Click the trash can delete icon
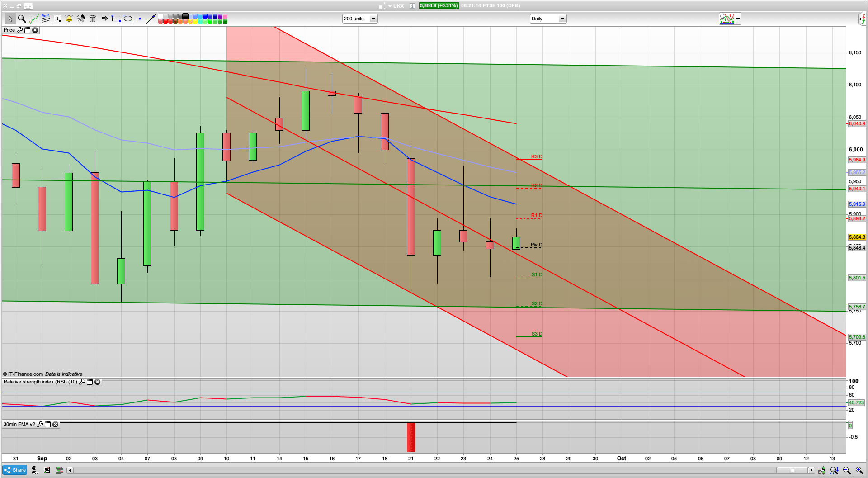 pos(93,19)
